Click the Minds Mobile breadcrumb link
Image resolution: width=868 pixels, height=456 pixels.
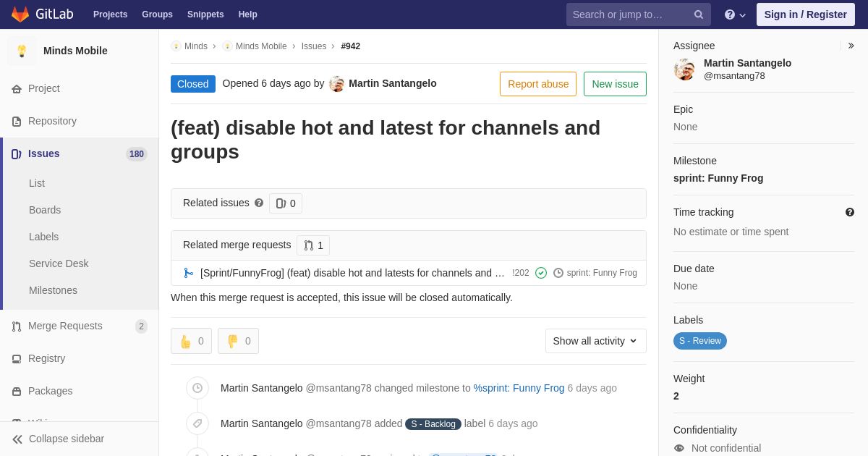pos(261,46)
